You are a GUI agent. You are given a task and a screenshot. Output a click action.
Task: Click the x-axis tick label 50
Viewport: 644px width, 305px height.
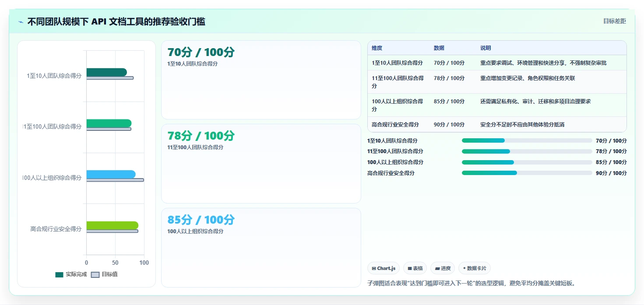click(115, 263)
